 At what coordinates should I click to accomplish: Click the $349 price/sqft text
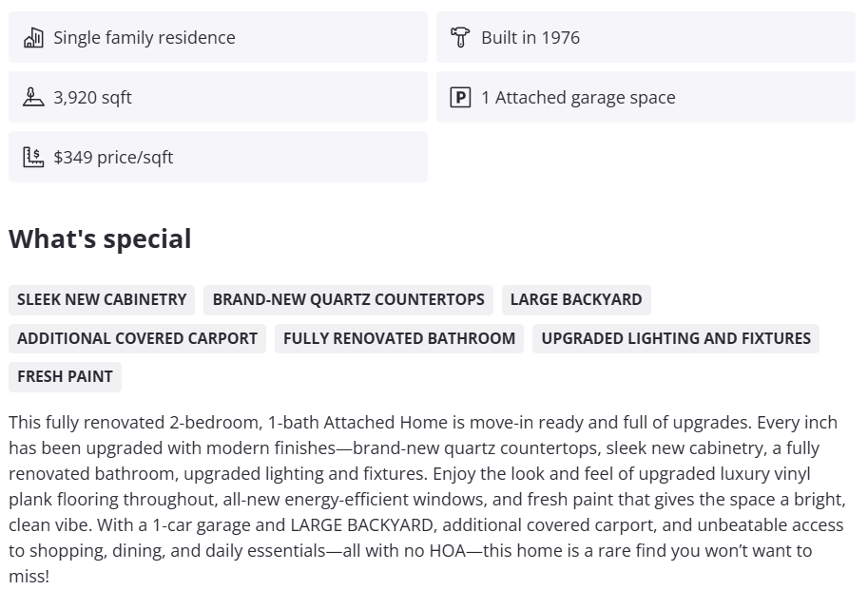click(x=113, y=157)
